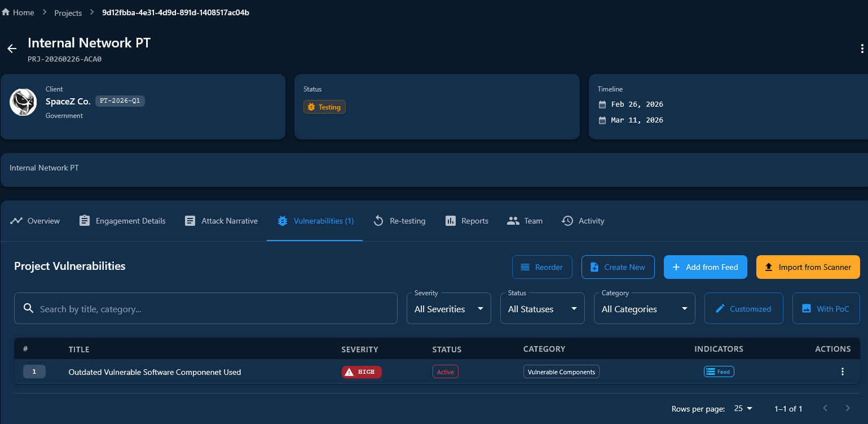Click the Attack Narrative document icon
The width and height of the screenshot is (868, 424).
190,221
